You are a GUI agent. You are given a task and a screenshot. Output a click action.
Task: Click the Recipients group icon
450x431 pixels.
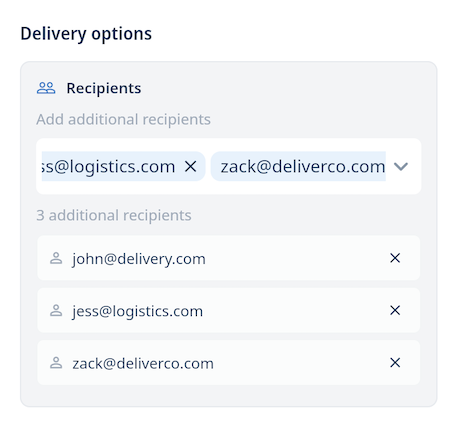(46, 88)
